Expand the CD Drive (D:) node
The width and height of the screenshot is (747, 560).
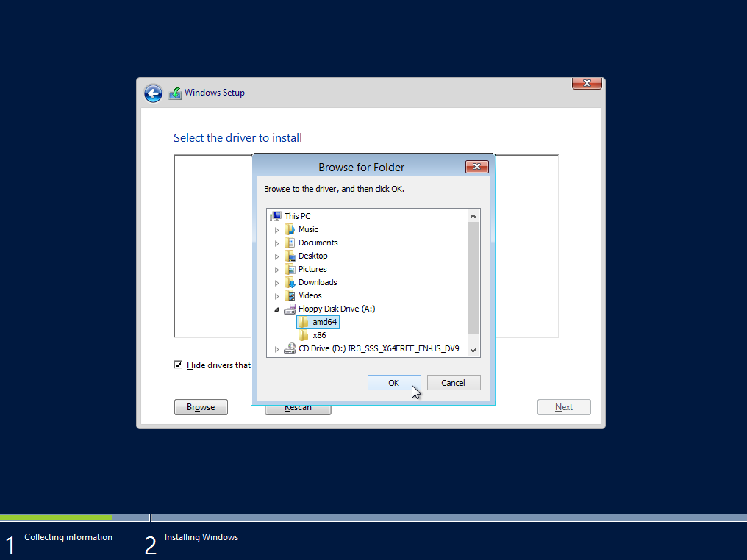pyautogui.click(x=276, y=350)
